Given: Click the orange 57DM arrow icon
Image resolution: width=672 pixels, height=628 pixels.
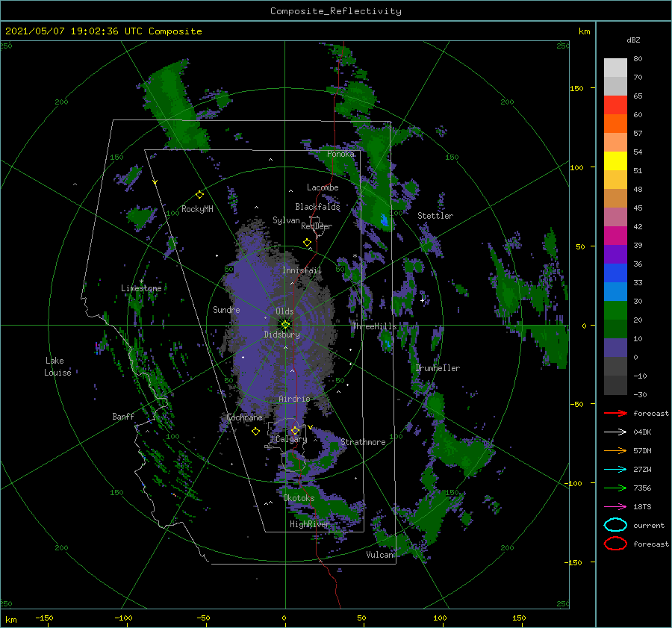Looking at the screenshot, I should pyautogui.click(x=615, y=450).
